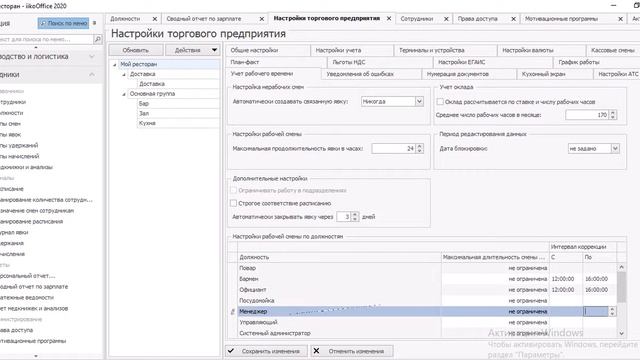The image size is (640, 360).
Task: Close the 'Мотивационные программы' tab
Action: click(620, 19)
